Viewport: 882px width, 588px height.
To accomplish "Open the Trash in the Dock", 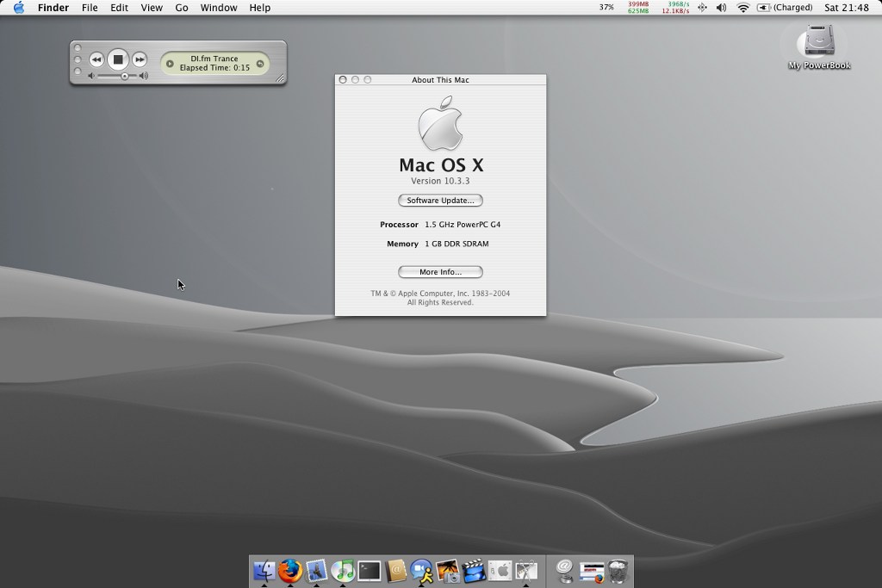I will [618, 570].
